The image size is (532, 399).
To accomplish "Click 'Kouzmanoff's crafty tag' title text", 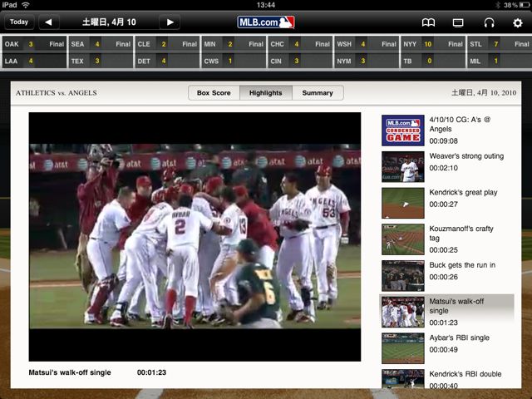I will coord(461,233).
